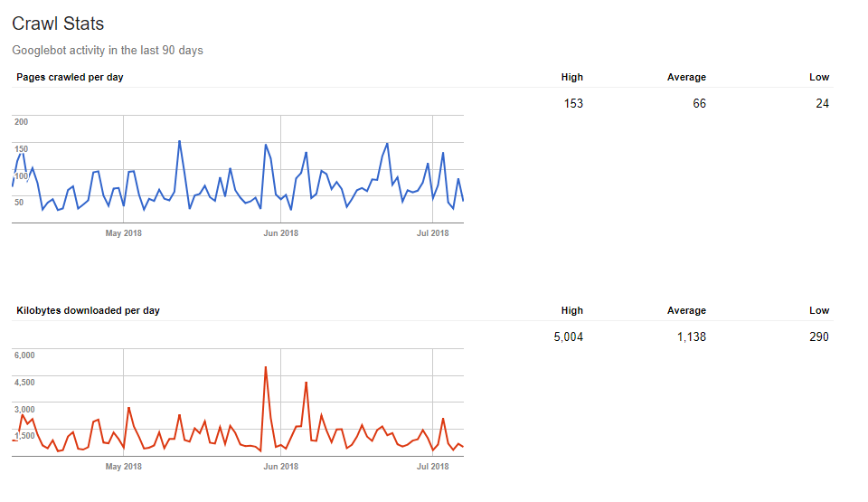This screenshot has height=502, width=868.
Task: Click the High column header for kilobytes
Action: pos(571,310)
